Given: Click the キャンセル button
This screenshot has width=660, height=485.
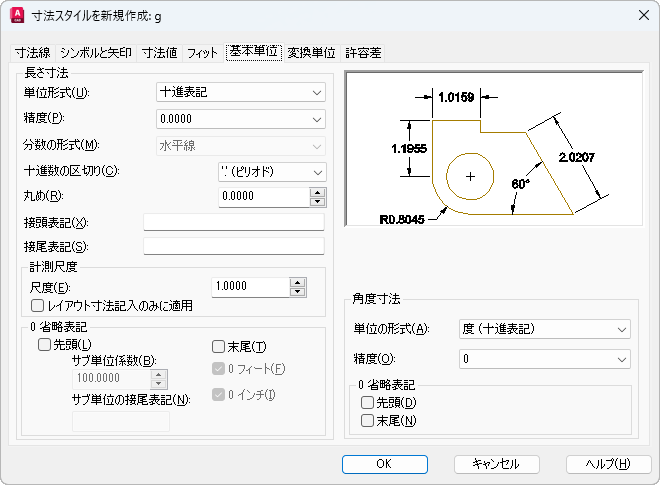Looking at the screenshot, I should pos(497,464).
